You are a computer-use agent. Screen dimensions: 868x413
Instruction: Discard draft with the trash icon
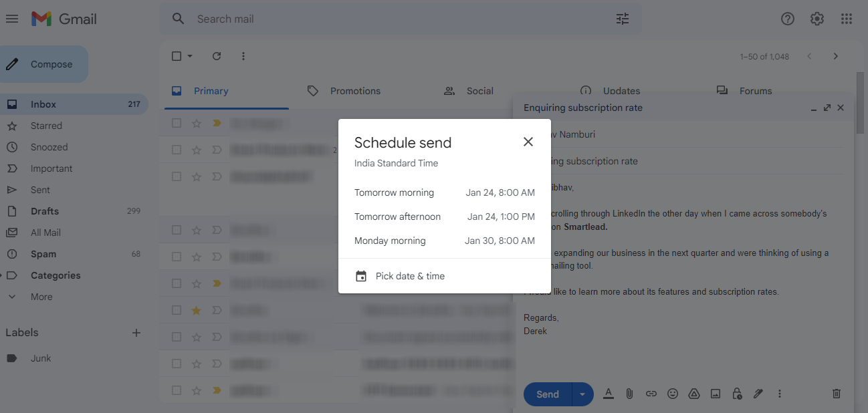pos(836,394)
